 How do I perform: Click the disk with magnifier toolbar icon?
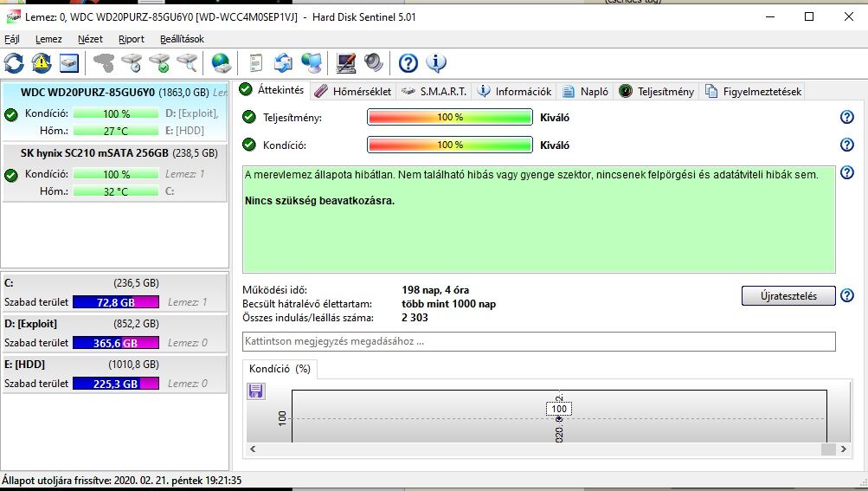pyautogui.click(x=187, y=63)
